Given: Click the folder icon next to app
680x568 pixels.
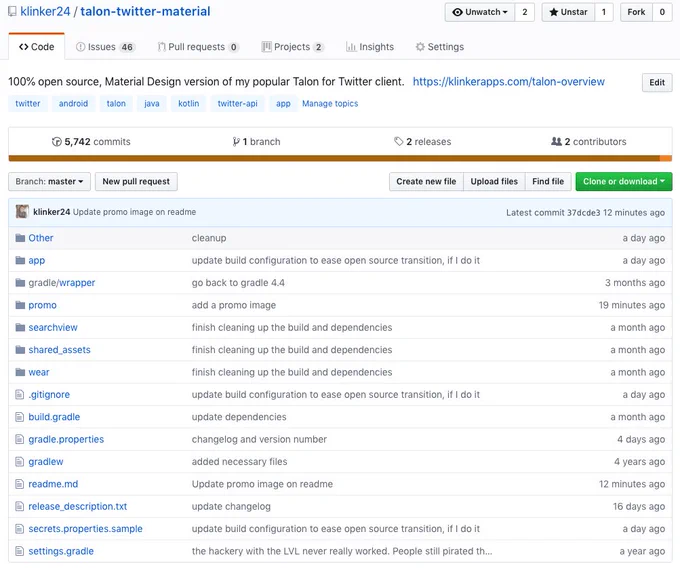Looking at the screenshot, I should tap(20, 260).
